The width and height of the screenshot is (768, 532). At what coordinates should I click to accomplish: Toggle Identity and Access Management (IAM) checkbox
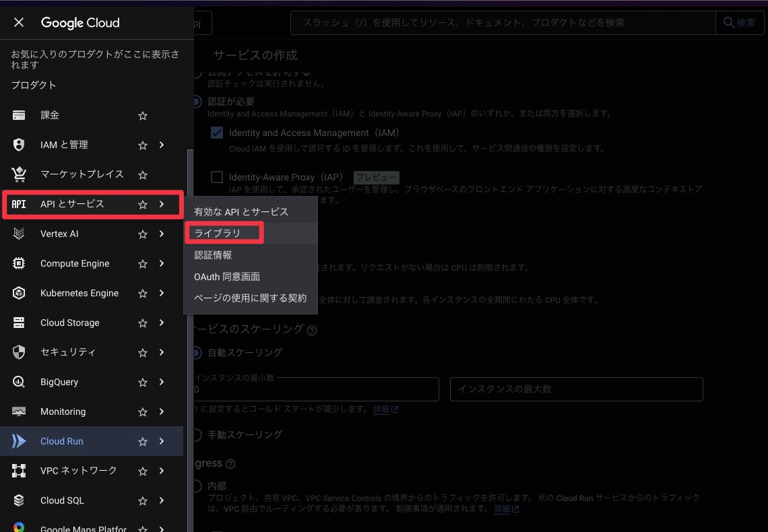(217, 133)
